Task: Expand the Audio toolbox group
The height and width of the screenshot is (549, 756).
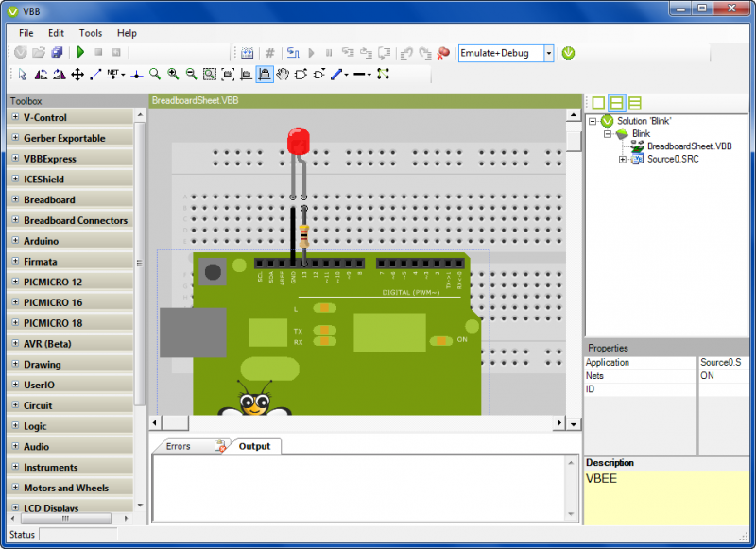Action: [15, 446]
